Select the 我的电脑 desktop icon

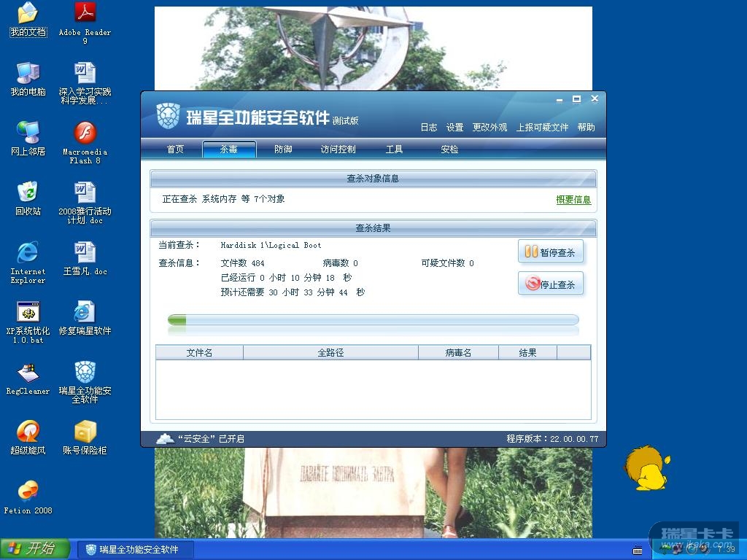[x=28, y=79]
